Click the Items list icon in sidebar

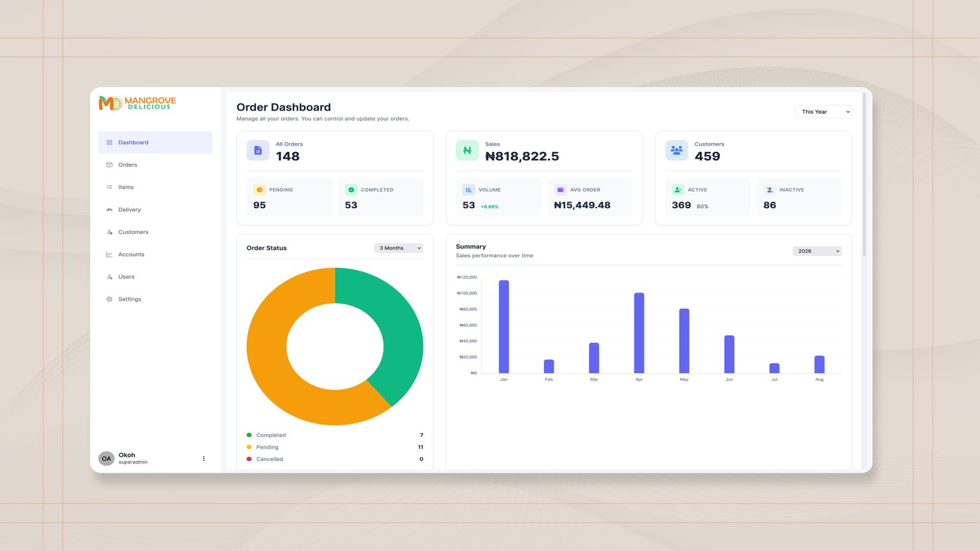click(110, 187)
